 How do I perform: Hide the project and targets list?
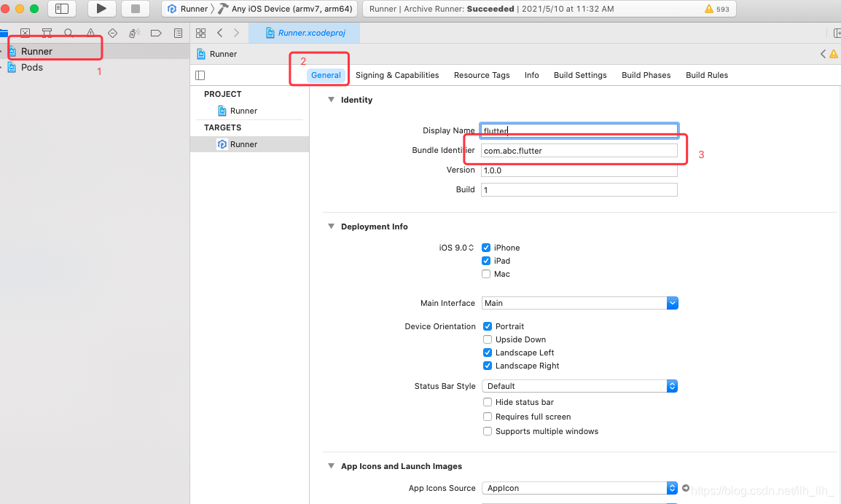coord(200,76)
